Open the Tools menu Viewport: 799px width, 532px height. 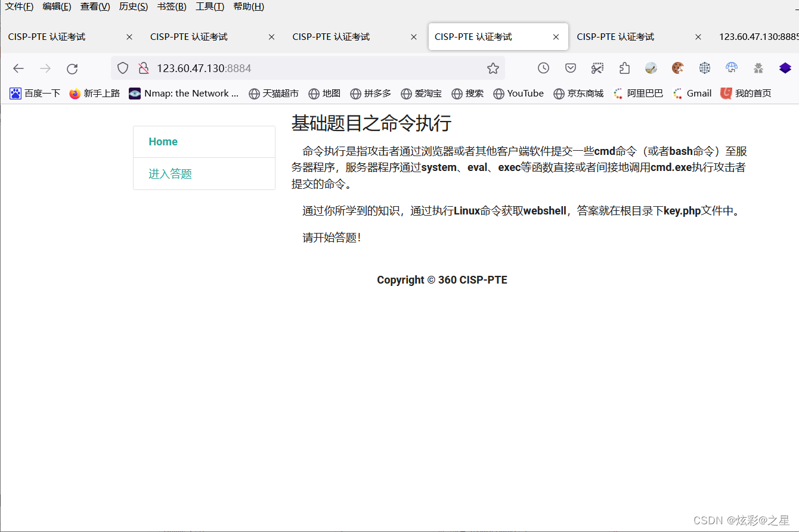tap(209, 7)
